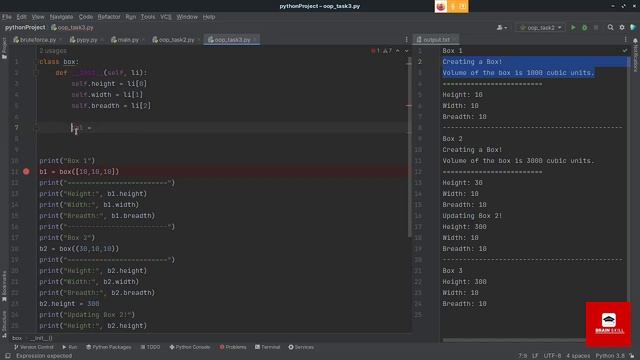This screenshot has height=360, width=640.
Task: Open the TODO tool window
Action: [x=150, y=347]
